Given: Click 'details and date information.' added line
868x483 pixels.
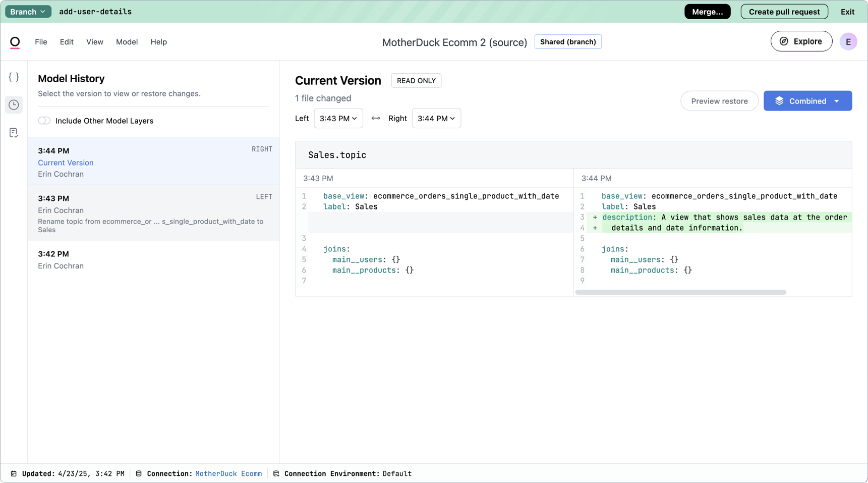Looking at the screenshot, I should (x=676, y=228).
